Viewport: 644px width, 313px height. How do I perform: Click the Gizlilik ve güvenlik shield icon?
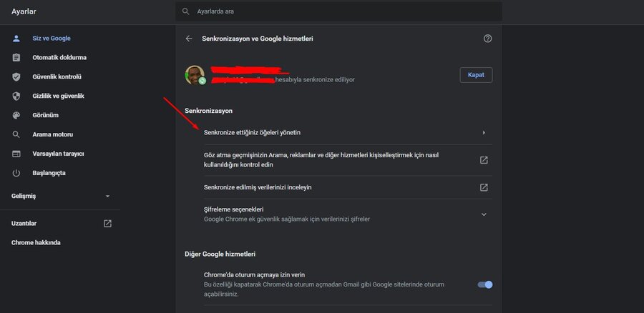tap(16, 96)
